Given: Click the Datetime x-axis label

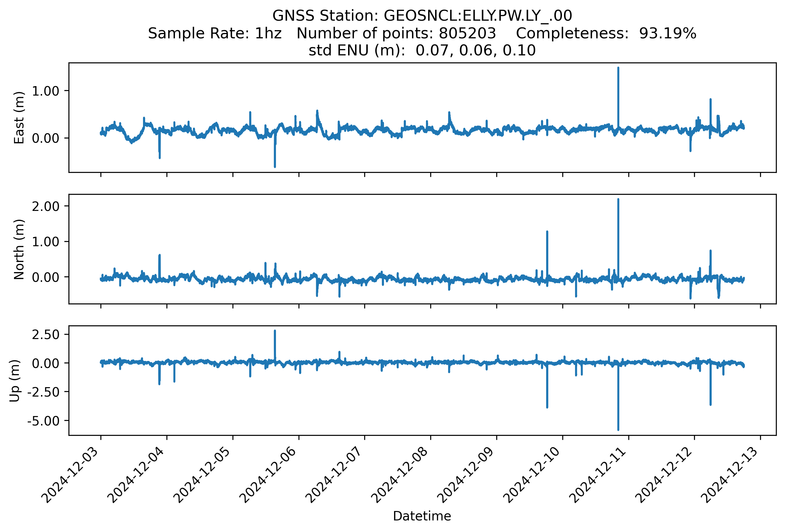Looking at the screenshot, I should [x=422, y=516].
